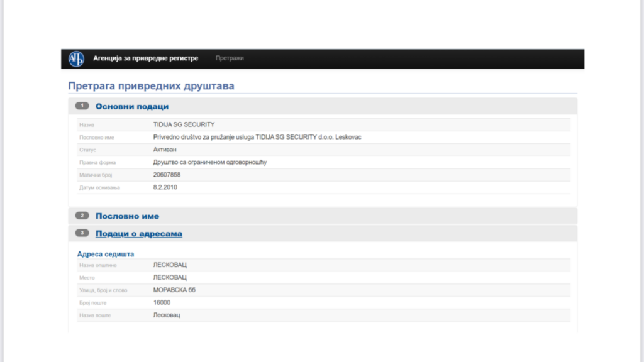Click the Адреса седишта subheading
This screenshot has width=644, height=362.
105,254
